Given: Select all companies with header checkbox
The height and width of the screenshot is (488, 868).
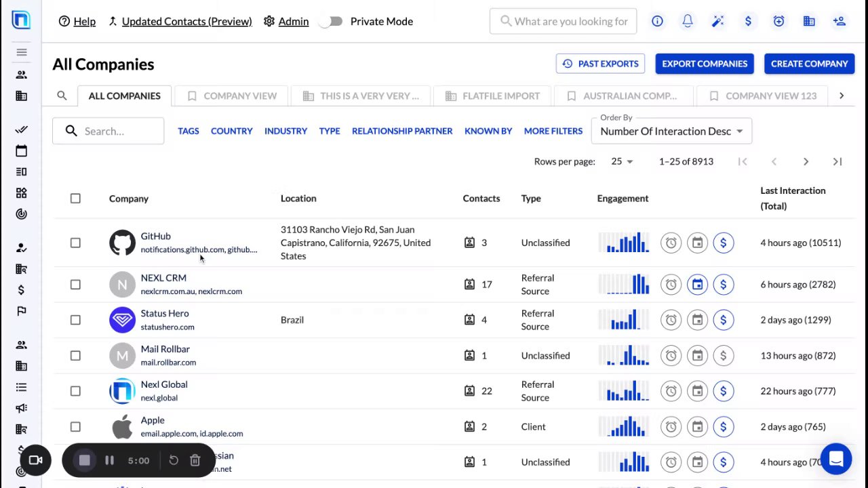Looking at the screenshot, I should tap(75, 199).
